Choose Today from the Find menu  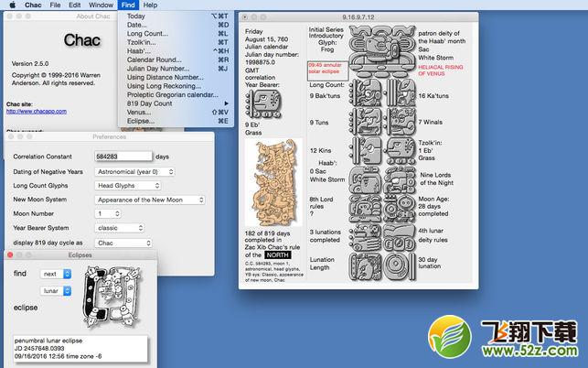click(x=177, y=16)
